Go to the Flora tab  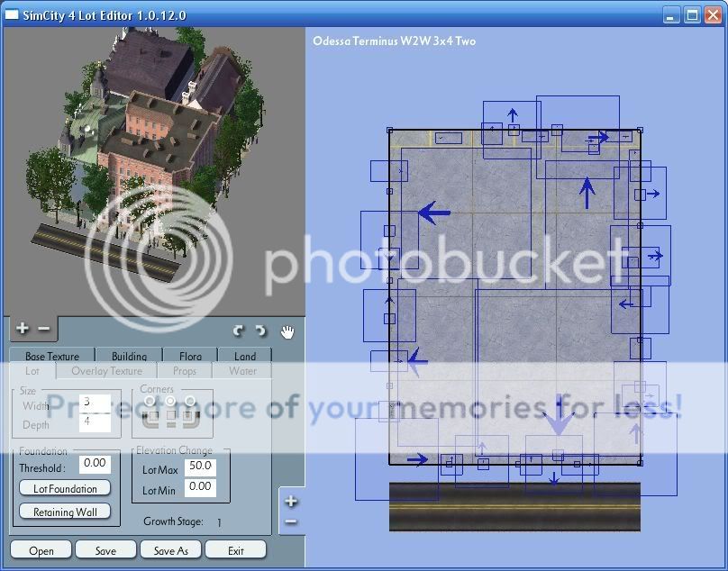point(190,356)
